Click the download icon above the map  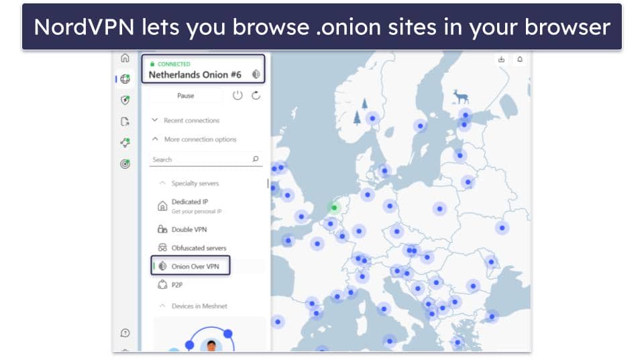(x=502, y=60)
